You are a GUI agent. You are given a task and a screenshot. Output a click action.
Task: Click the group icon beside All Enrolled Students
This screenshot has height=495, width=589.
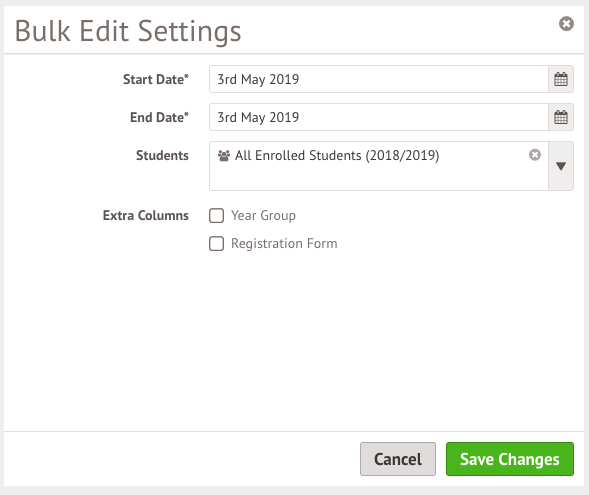224,155
